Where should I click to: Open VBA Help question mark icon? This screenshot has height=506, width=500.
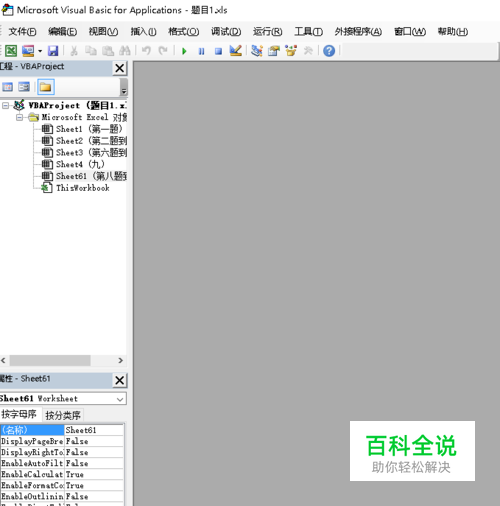329,51
